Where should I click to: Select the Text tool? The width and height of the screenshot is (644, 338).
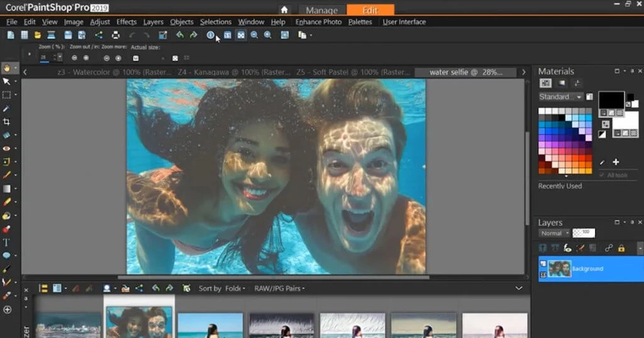pyautogui.click(x=7, y=242)
